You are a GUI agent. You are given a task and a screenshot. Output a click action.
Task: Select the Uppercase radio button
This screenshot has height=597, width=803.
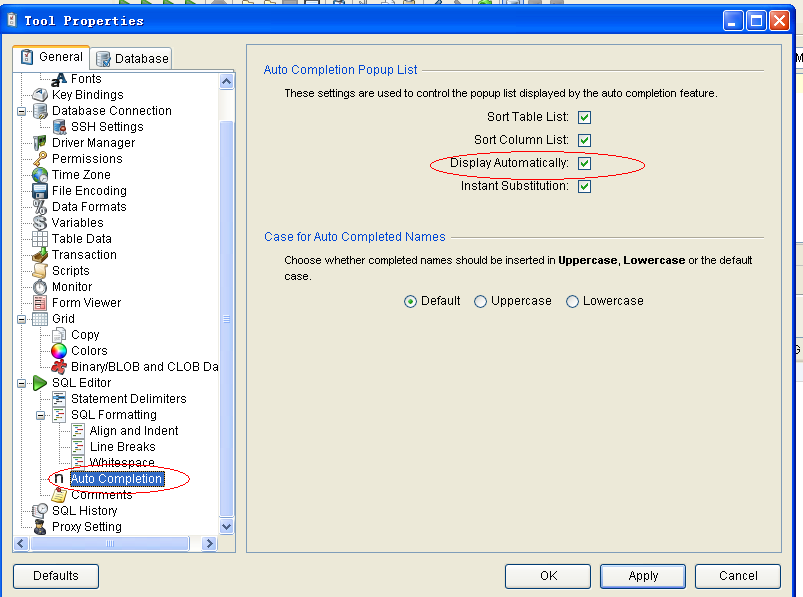(480, 300)
